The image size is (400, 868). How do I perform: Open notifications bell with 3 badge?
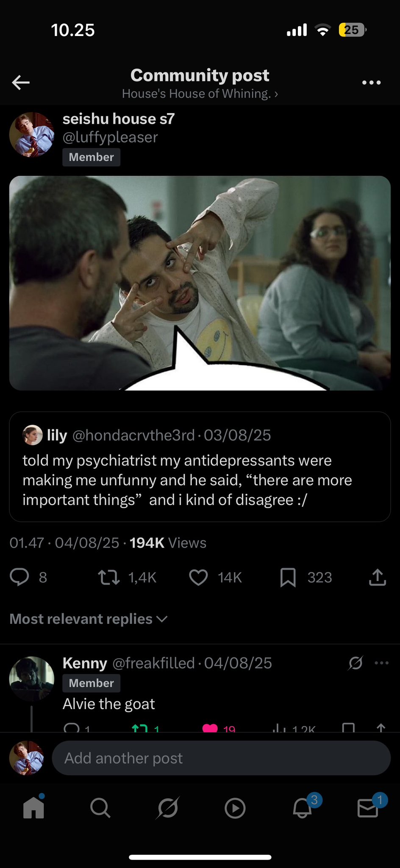[303, 808]
